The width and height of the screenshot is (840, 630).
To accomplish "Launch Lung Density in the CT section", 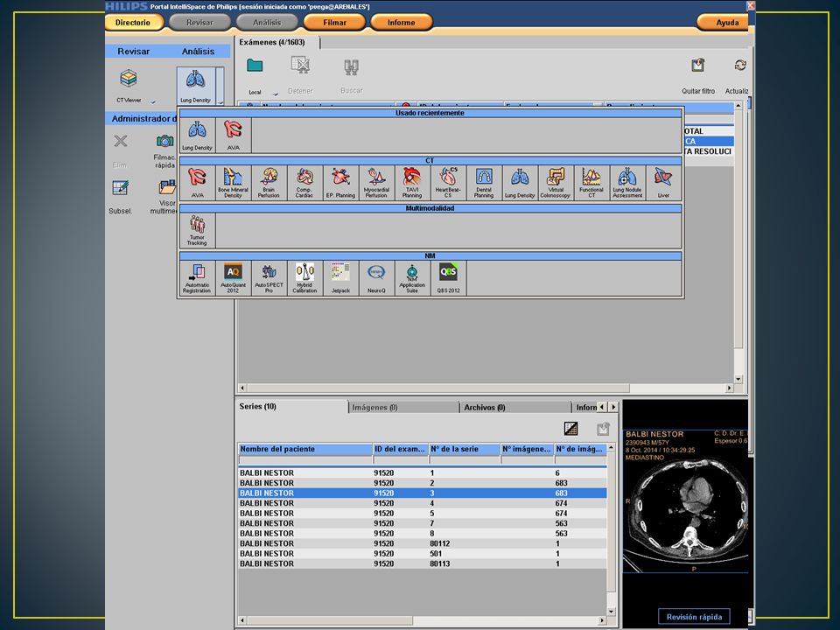I will click(x=520, y=182).
